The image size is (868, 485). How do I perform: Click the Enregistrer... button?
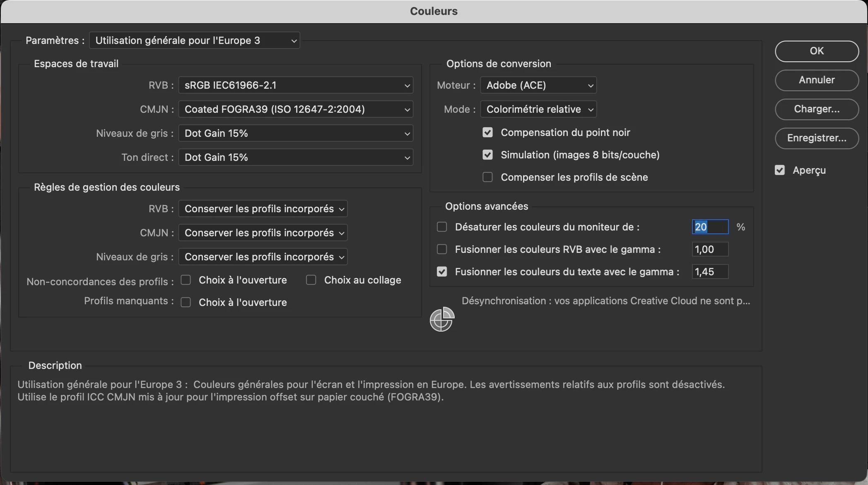click(817, 138)
